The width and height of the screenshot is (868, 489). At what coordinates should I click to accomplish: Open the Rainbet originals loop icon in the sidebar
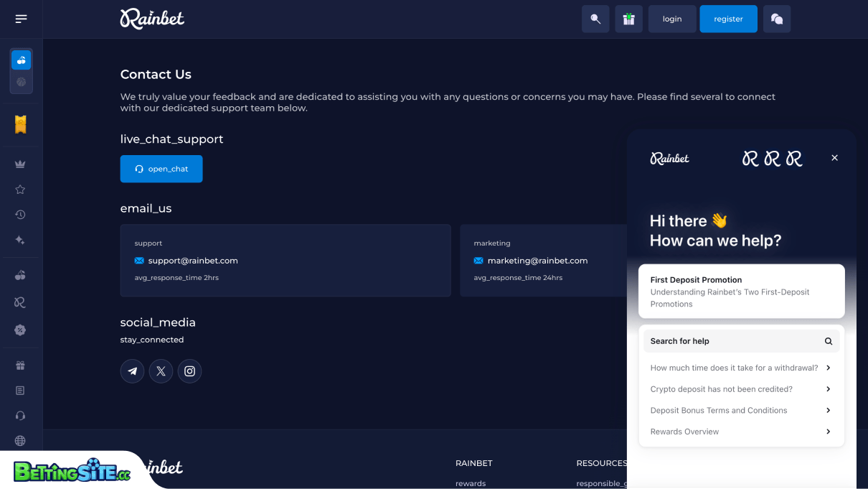click(20, 302)
